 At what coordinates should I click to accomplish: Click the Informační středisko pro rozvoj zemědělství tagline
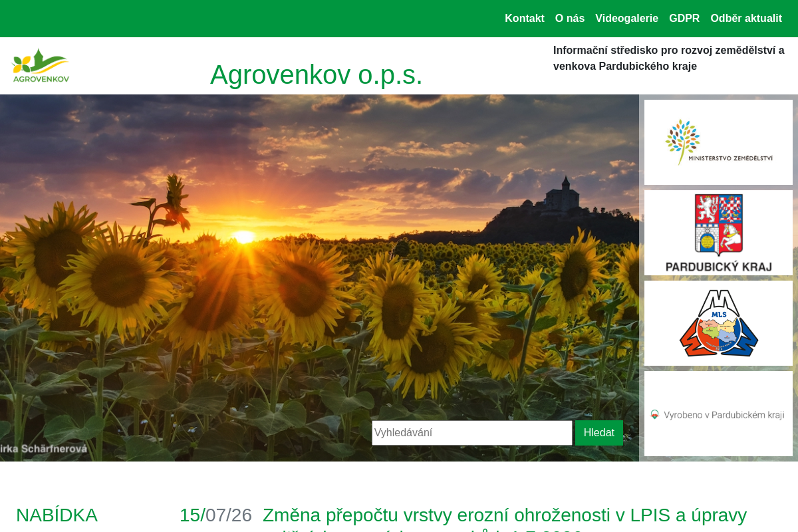coord(669,59)
